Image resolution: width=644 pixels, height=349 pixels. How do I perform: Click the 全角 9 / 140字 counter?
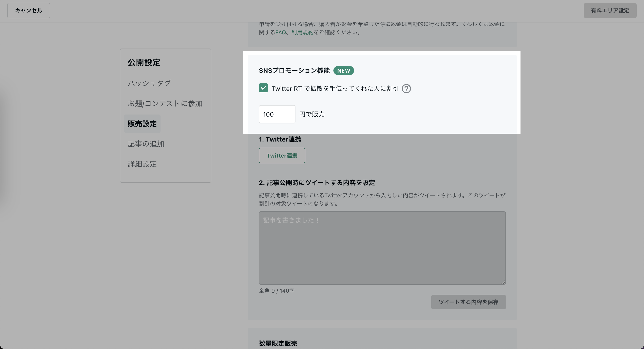[277, 291]
